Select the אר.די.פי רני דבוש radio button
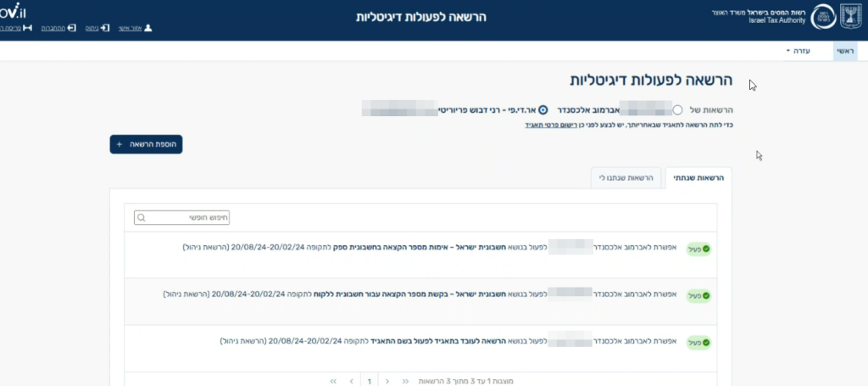This screenshot has height=386, width=868. pos(543,109)
